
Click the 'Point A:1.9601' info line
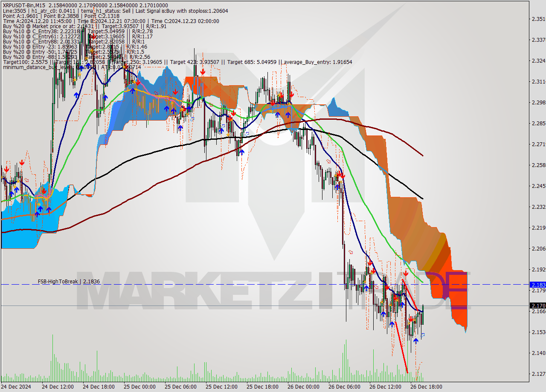point(62,16)
